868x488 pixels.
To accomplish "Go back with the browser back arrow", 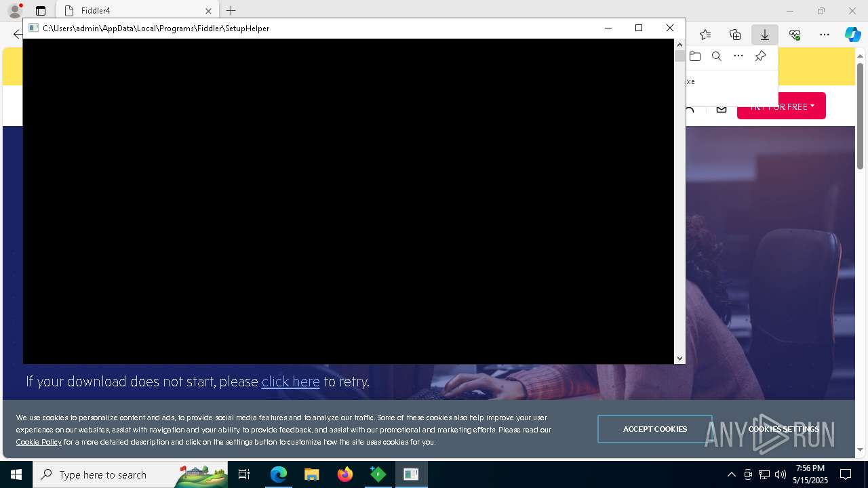I will point(18,35).
